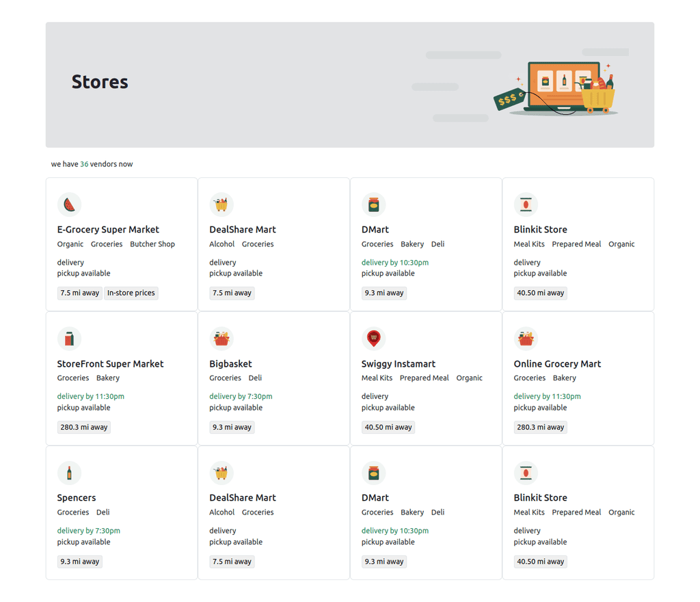Select the Meal Kits tag on Swiggy Instamart
This screenshot has height=602, width=700.
click(x=377, y=378)
